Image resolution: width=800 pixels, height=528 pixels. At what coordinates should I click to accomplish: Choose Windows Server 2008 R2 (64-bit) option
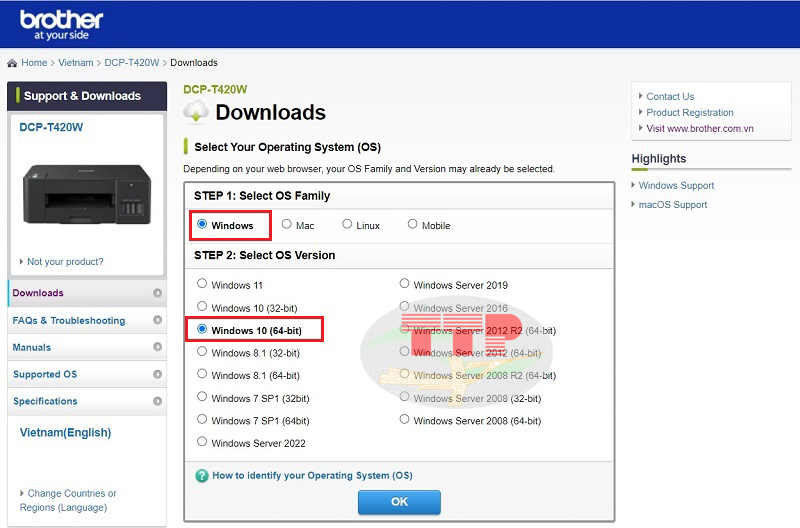pos(404,374)
